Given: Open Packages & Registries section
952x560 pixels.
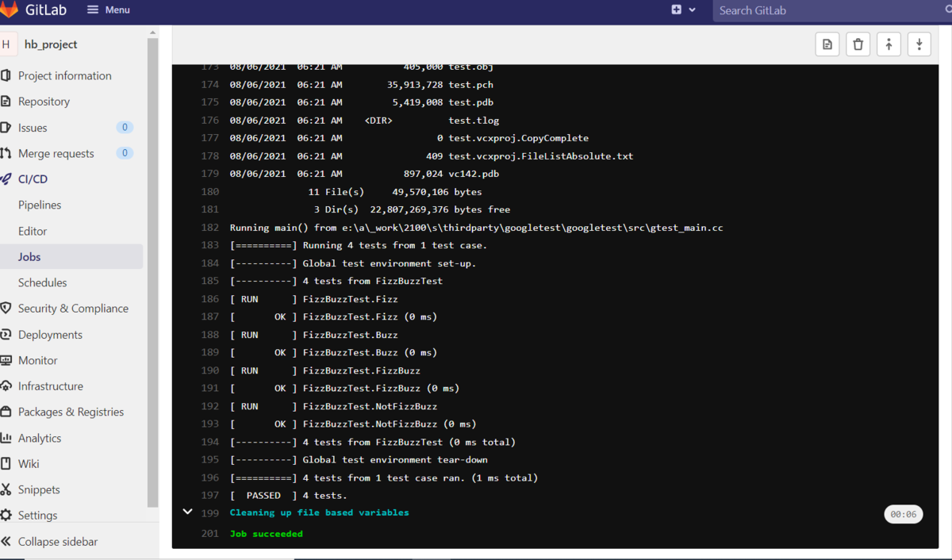Looking at the screenshot, I should coord(71,412).
